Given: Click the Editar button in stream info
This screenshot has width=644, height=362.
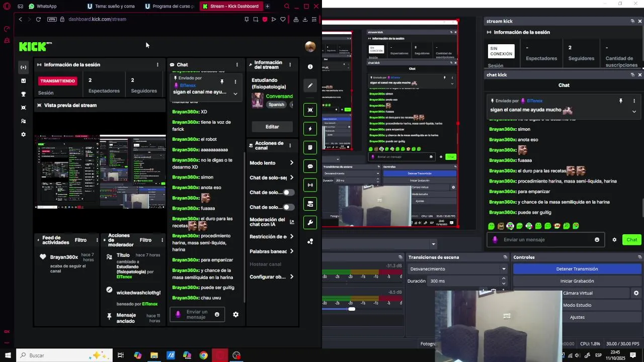Looking at the screenshot, I should [x=272, y=127].
